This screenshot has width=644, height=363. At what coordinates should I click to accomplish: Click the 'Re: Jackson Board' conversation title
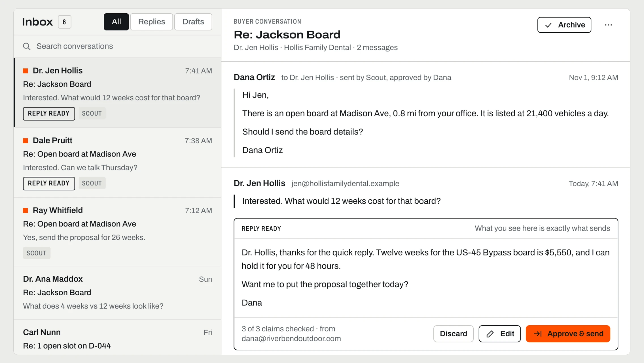pos(287,35)
